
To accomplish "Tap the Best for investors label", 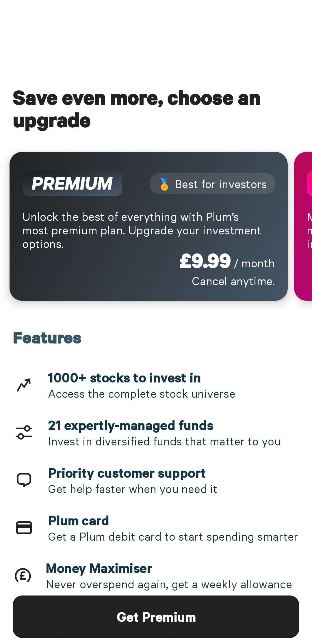I will point(221,184).
